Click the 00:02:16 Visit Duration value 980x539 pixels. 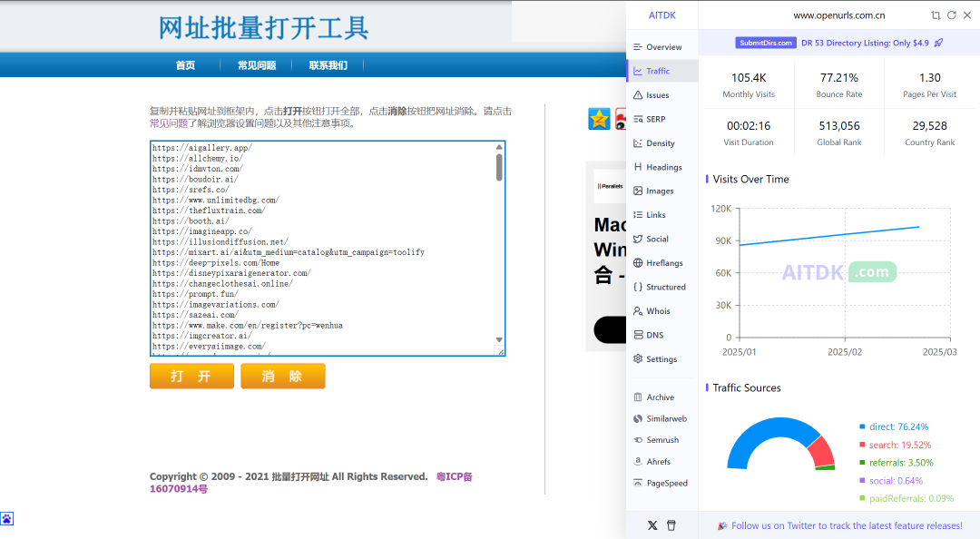tap(749, 126)
